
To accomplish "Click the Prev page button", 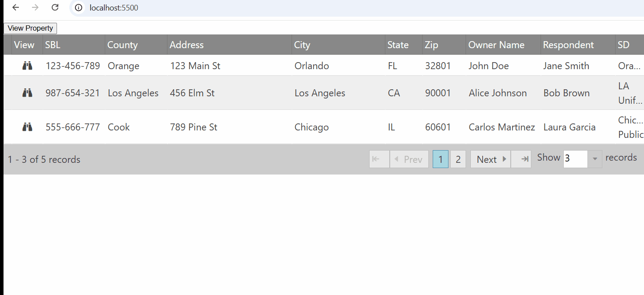I will tap(409, 159).
